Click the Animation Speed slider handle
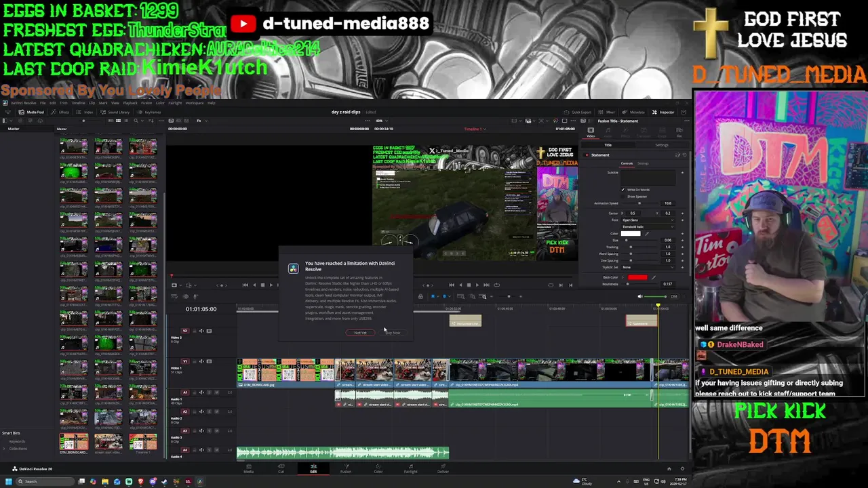Viewport: 868px width, 488px height. click(639, 203)
